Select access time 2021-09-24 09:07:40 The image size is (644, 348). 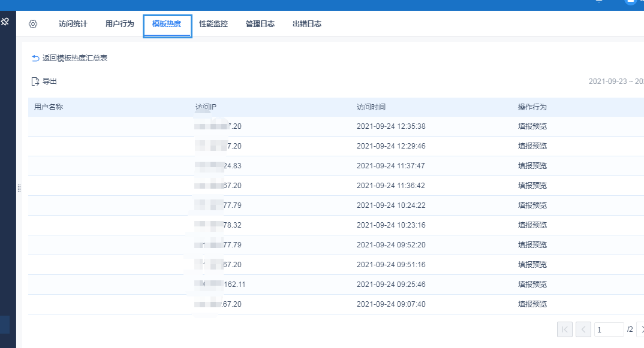coord(391,304)
